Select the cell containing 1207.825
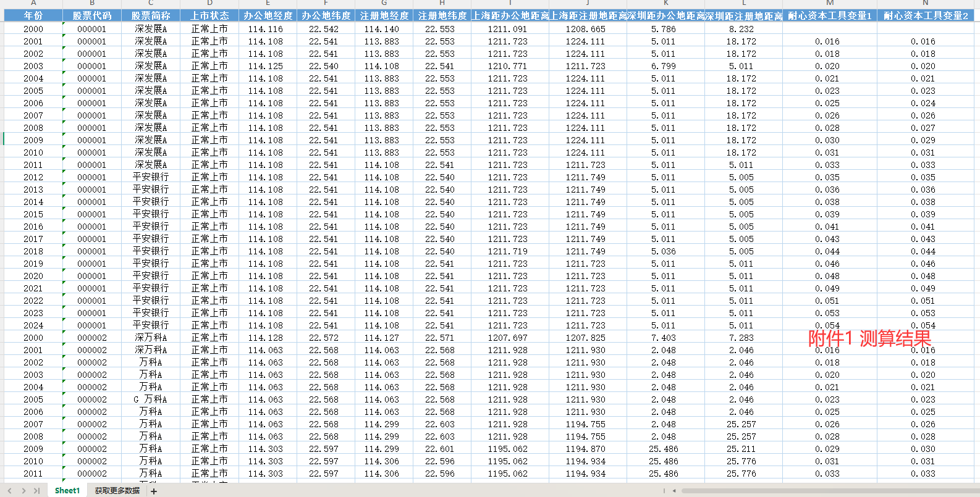 (x=588, y=338)
